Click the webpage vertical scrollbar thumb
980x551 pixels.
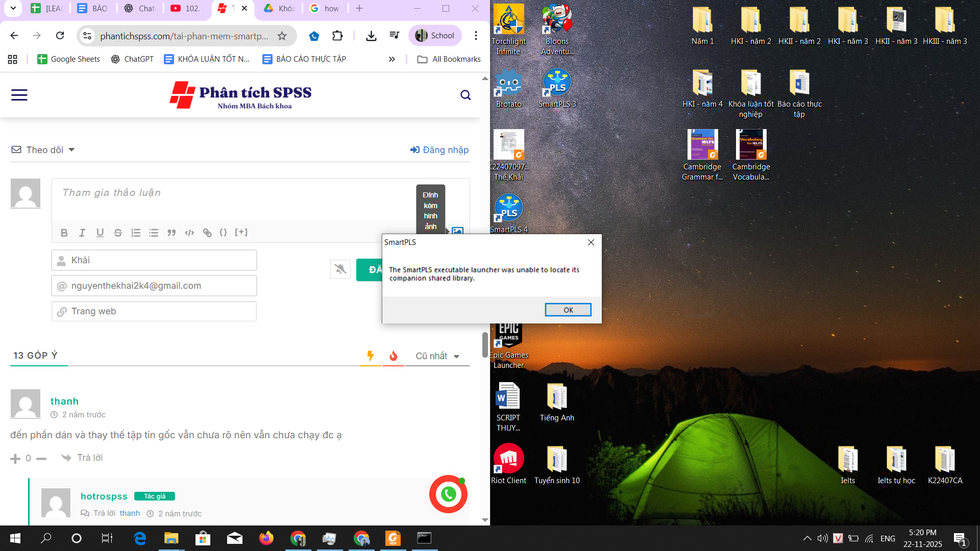pyautogui.click(x=485, y=345)
